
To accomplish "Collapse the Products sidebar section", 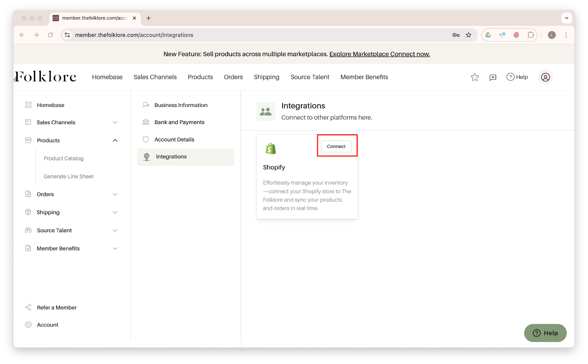I will pos(115,140).
